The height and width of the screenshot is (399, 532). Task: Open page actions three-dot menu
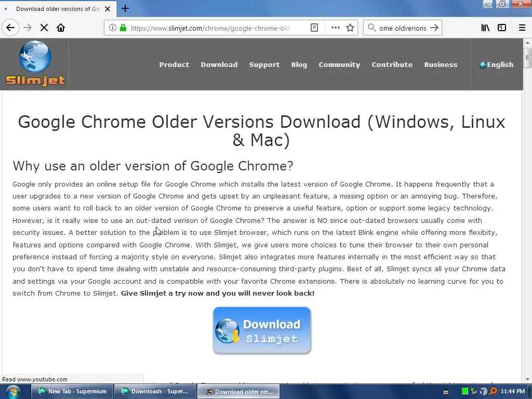pyautogui.click(x=335, y=28)
